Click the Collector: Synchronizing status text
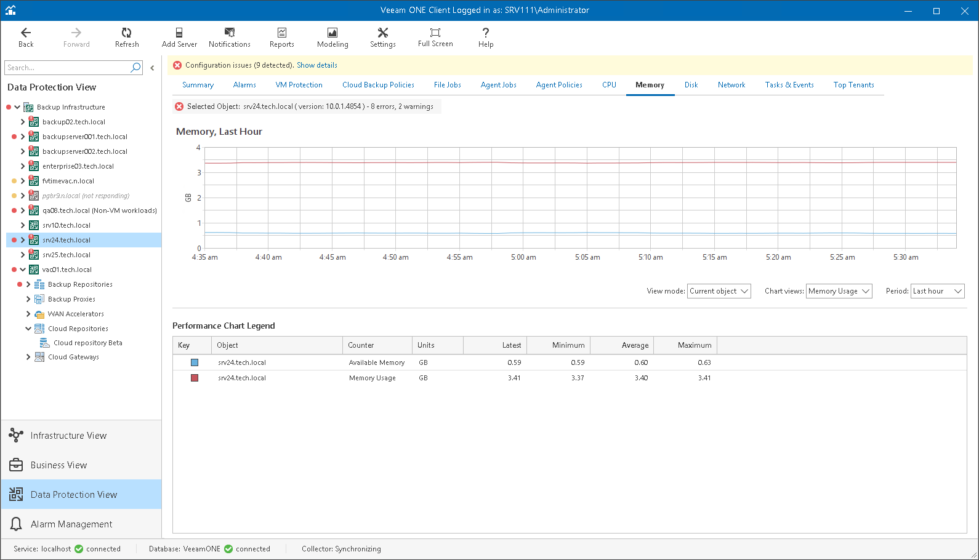The height and width of the screenshot is (560, 979). tap(341, 549)
